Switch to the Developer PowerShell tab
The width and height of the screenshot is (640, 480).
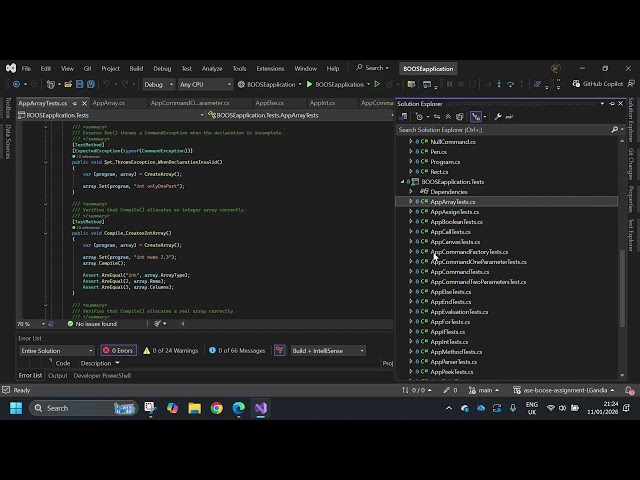pyautogui.click(x=102, y=376)
